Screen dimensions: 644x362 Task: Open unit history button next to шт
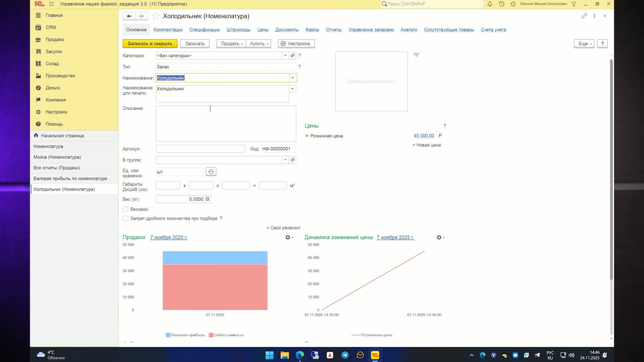211,172
